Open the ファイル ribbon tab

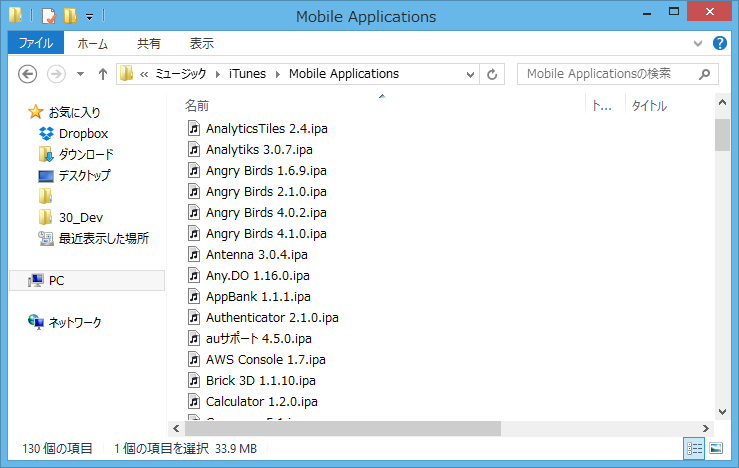pos(36,43)
